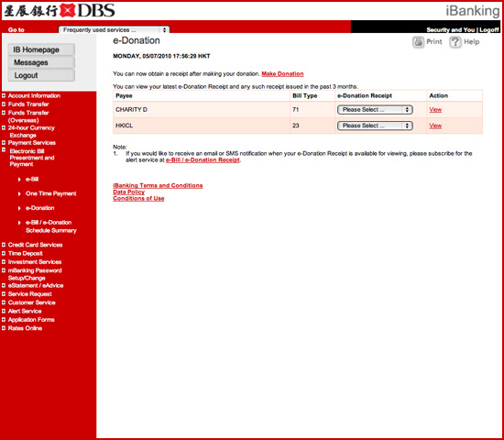Open the iBanking Terms and Conditions link
504x440 pixels.
[158, 185]
